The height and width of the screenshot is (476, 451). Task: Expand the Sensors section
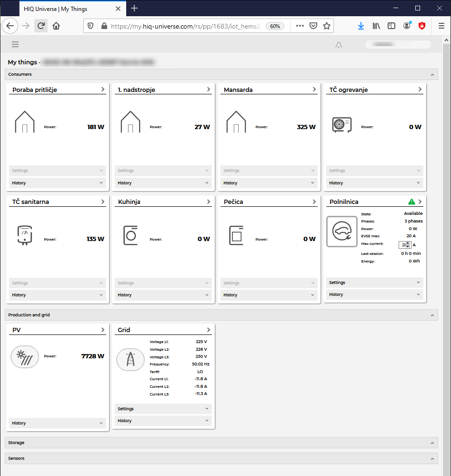click(432, 459)
